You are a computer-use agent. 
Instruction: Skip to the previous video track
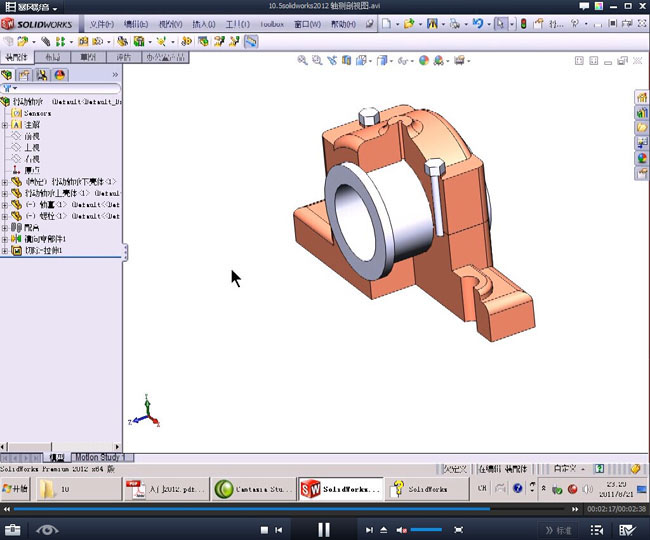click(279, 530)
